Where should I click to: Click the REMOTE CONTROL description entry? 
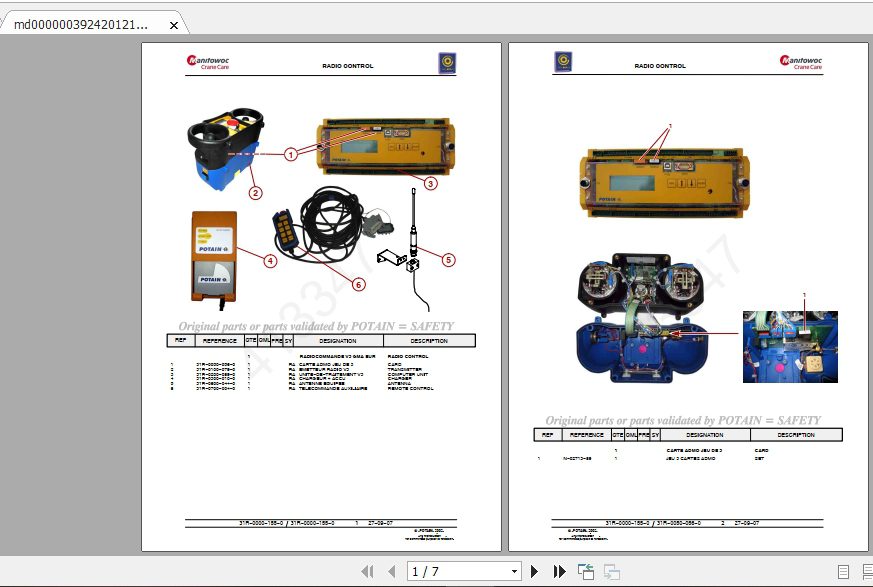410,389
